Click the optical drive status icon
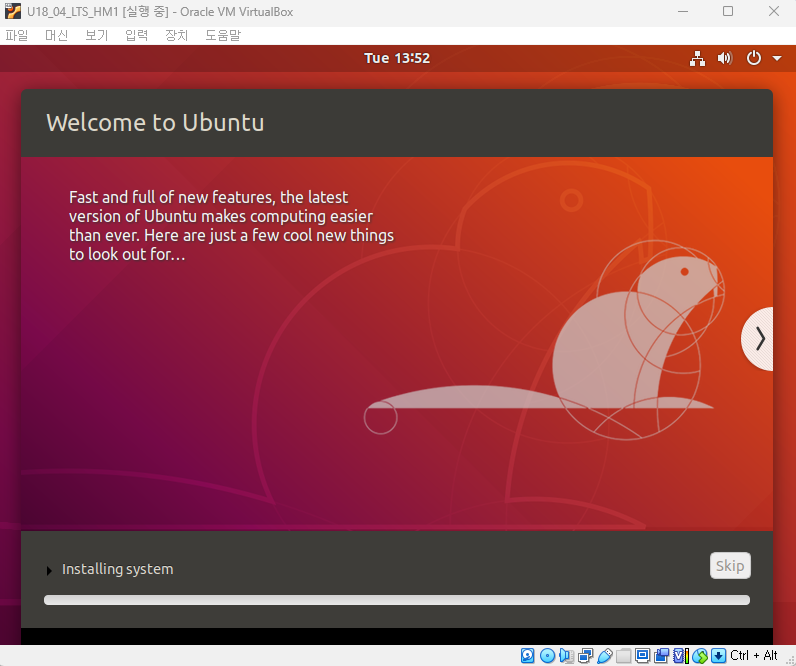The image size is (796, 666). click(547, 656)
